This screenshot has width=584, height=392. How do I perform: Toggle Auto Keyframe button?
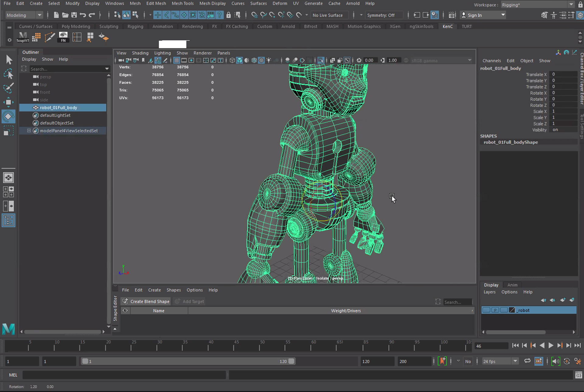point(442,361)
